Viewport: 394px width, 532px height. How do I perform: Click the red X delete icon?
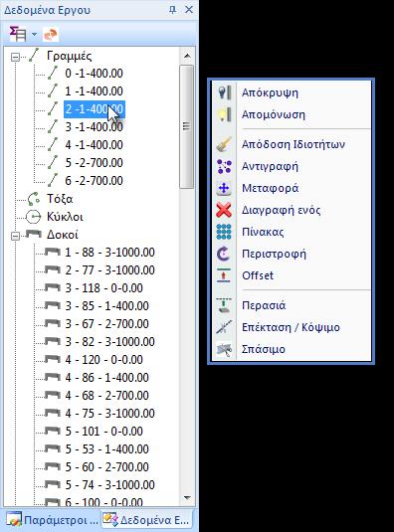click(x=224, y=210)
